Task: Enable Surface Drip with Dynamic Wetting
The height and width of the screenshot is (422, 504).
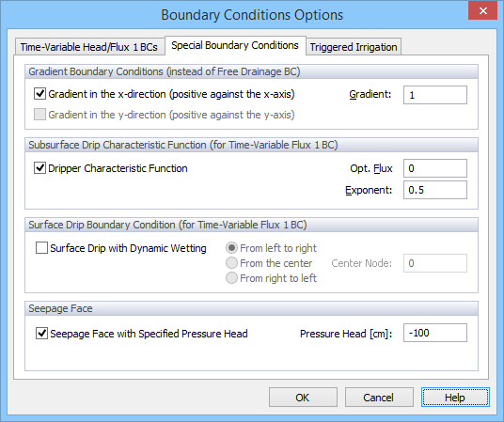Action: pyautogui.click(x=41, y=248)
